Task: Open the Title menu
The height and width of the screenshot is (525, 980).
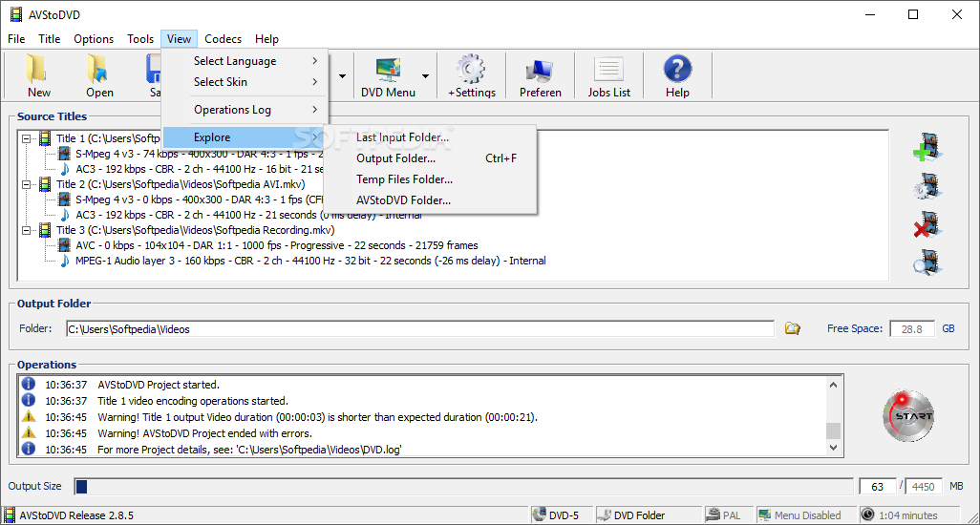Action: [50, 39]
